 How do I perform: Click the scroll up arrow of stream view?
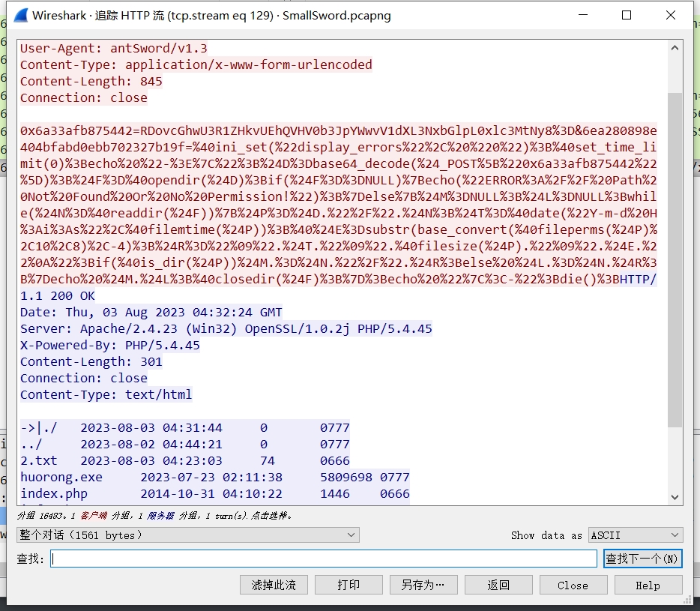tap(675, 48)
